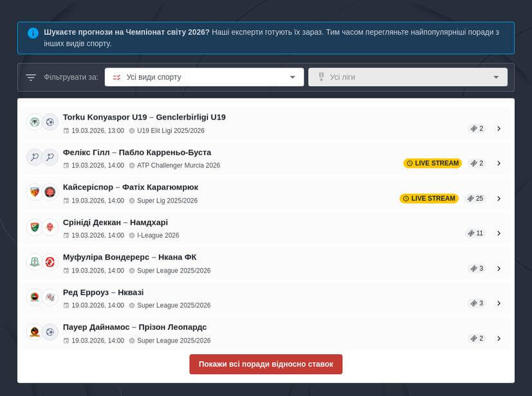Open the 'Усі ліги' dropdown
This screenshot has height=396, width=532.
pyautogui.click(x=408, y=77)
